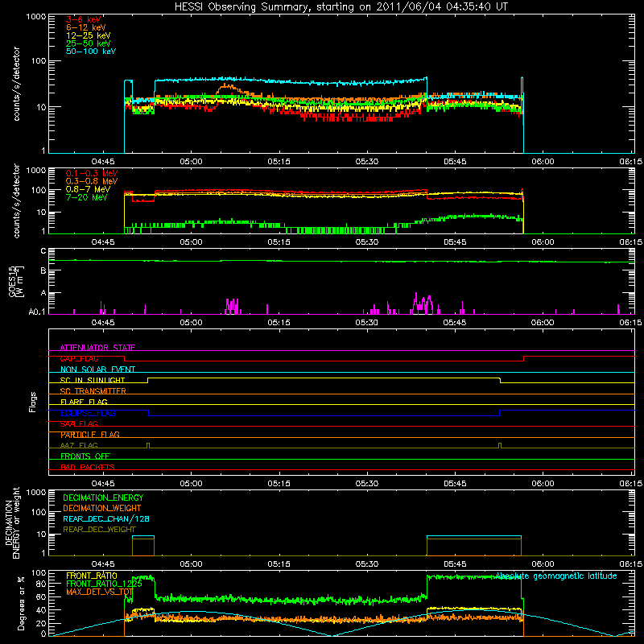Select the FRONTS_OFF flag label
The image size is (644, 644).
tap(85, 456)
